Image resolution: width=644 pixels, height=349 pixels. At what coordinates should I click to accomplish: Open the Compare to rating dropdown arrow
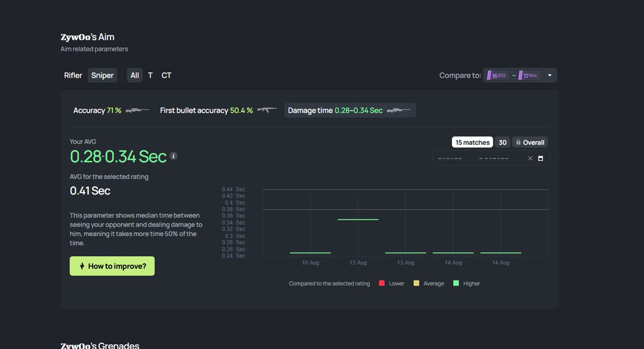[x=550, y=76]
